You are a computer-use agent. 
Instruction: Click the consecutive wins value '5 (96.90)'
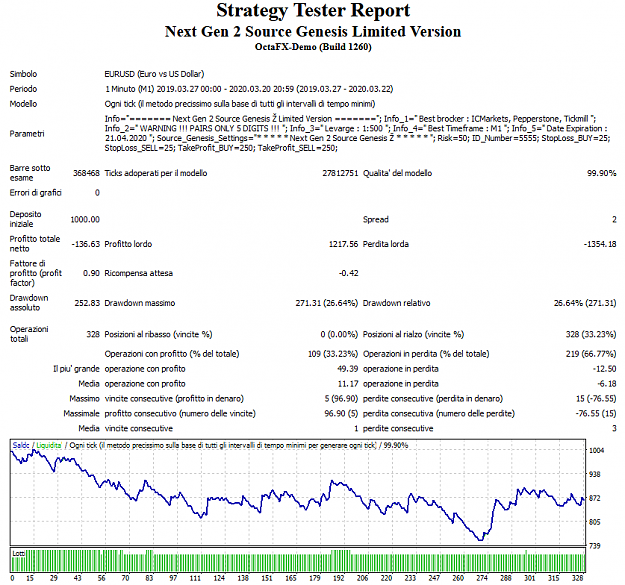tap(341, 399)
